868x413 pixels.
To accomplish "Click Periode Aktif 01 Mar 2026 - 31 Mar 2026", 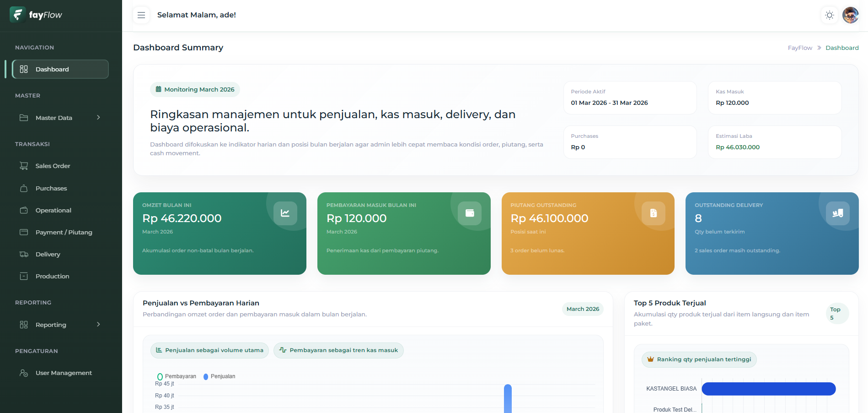I will click(609, 103).
